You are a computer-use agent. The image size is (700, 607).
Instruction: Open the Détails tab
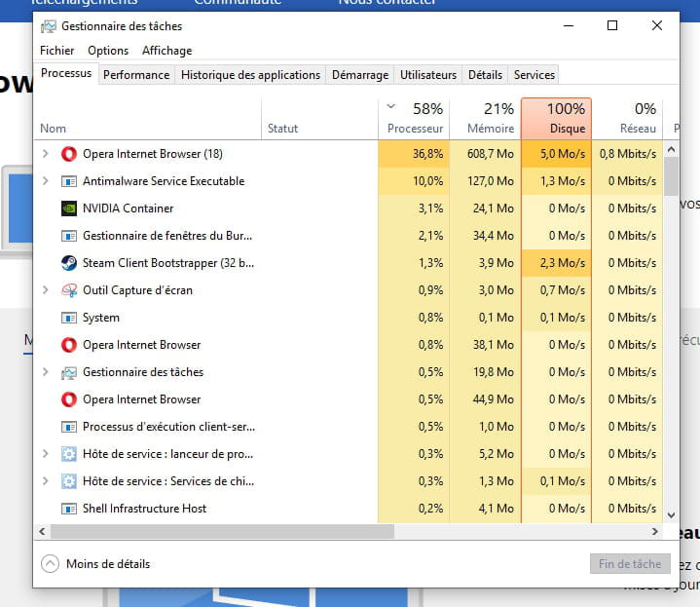point(485,75)
